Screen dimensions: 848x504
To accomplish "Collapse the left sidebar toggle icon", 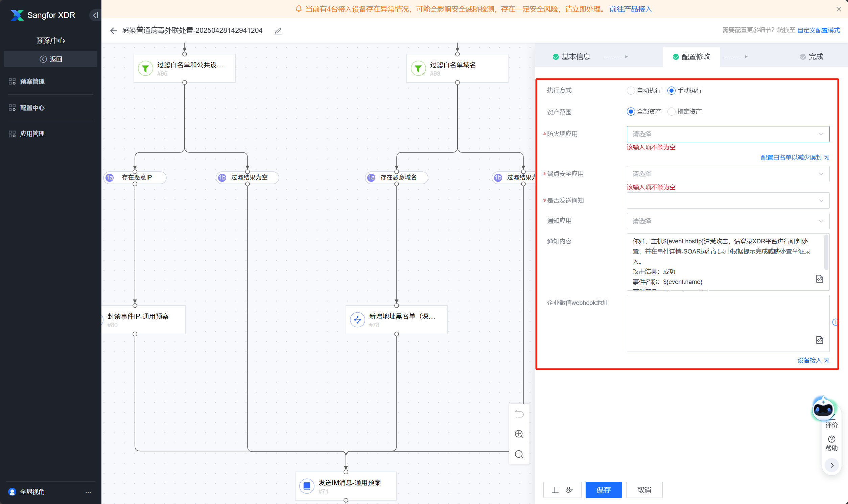I will [95, 15].
